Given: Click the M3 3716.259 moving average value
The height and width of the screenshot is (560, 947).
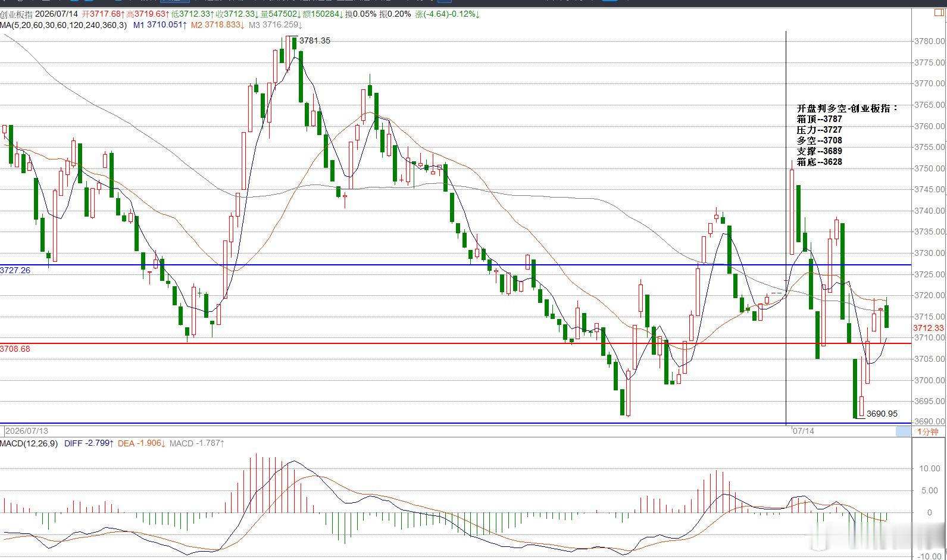Looking at the screenshot, I should [276, 25].
